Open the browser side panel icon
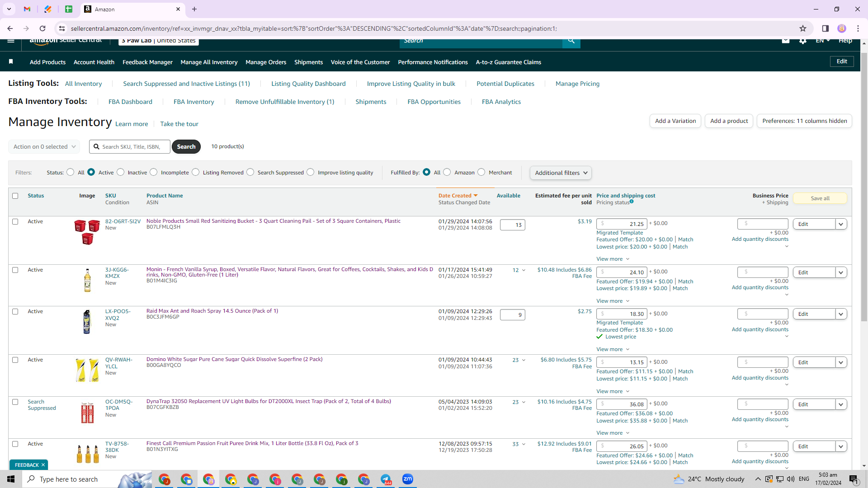The height and width of the screenshot is (488, 868). [x=825, y=28]
